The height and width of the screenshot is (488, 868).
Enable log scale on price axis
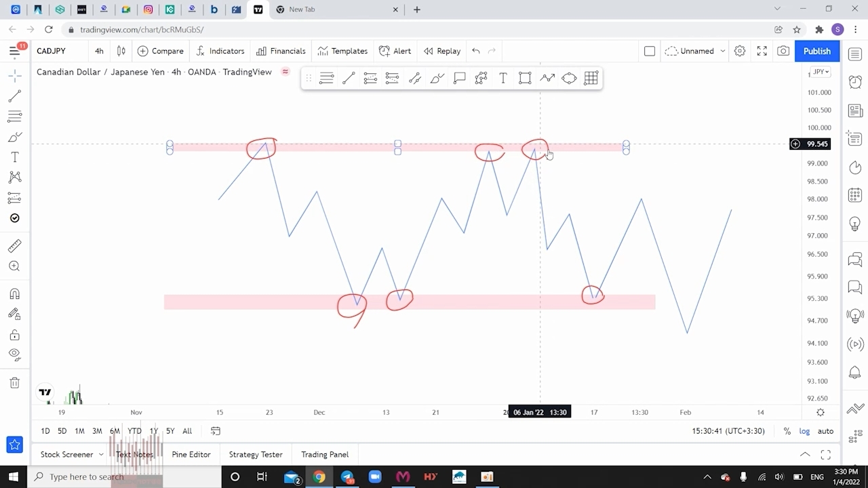click(804, 431)
